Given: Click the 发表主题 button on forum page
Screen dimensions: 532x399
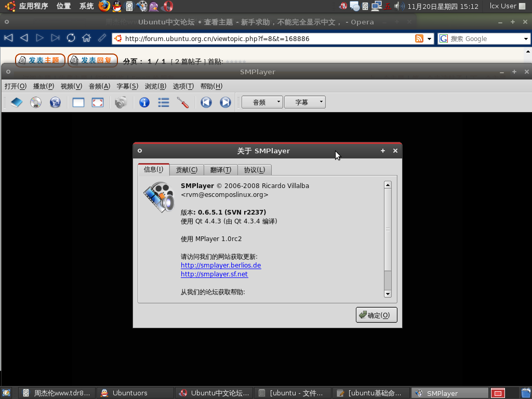Looking at the screenshot, I should pos(40,60).
